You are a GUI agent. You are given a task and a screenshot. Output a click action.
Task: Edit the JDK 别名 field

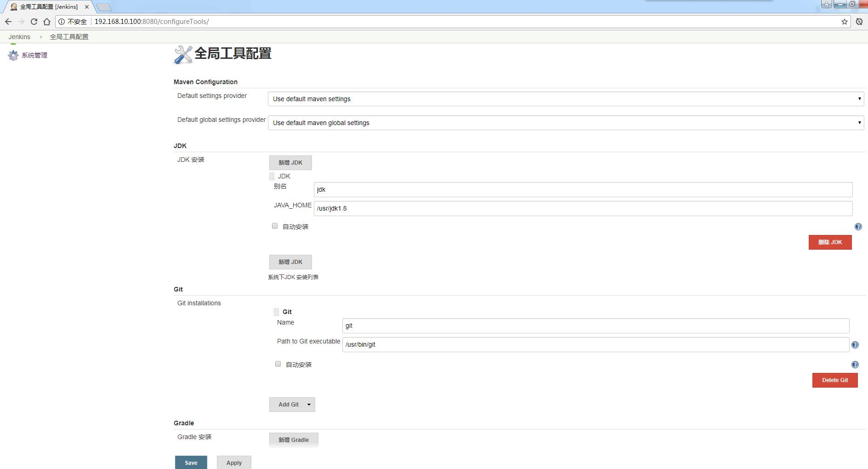click(583, 189)
